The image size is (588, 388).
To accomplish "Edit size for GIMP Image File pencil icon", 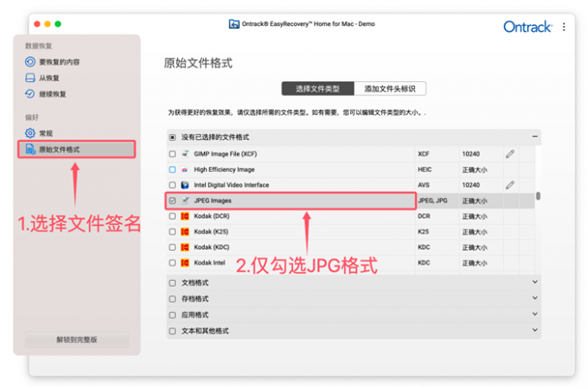I will [509, 154].
